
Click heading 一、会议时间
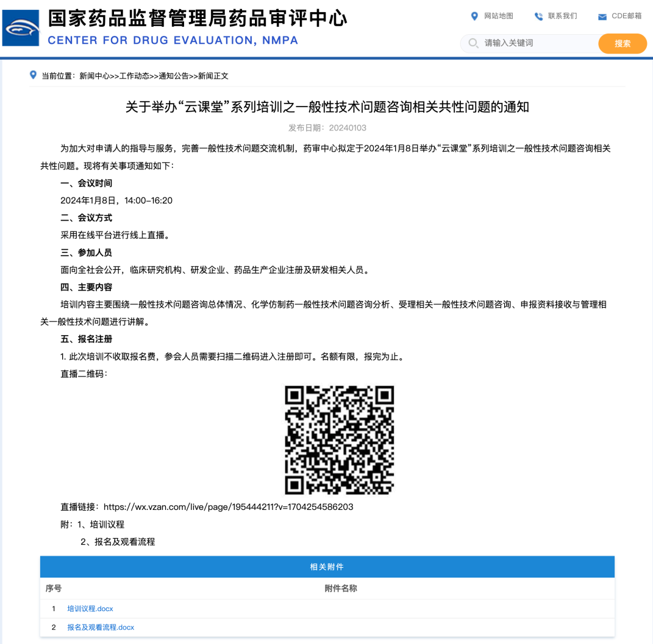[86, 183]
